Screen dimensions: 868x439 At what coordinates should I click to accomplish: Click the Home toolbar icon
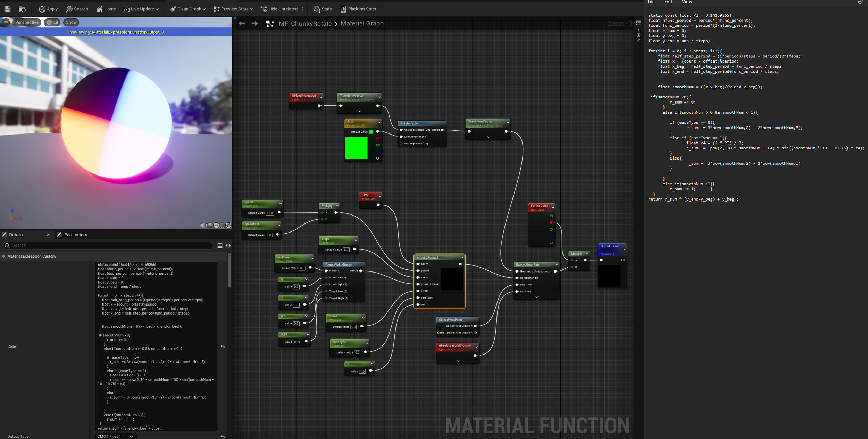coord(106,9)
